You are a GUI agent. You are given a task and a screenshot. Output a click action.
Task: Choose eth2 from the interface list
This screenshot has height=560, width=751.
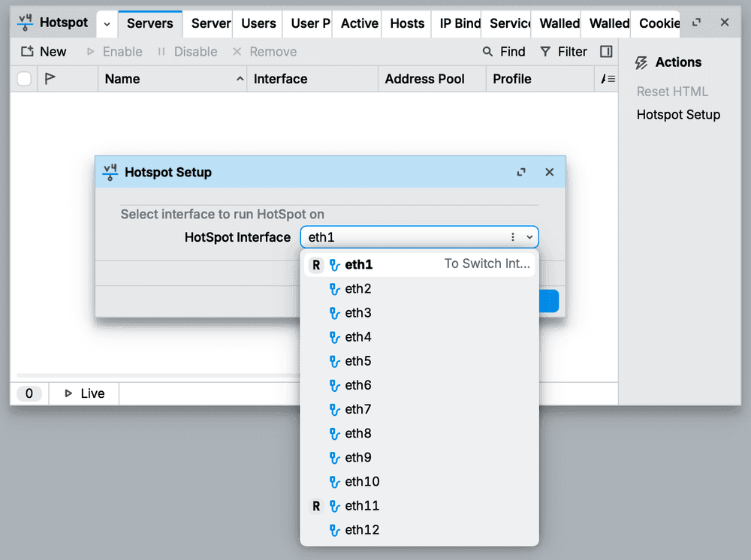[x=419, y=288]
